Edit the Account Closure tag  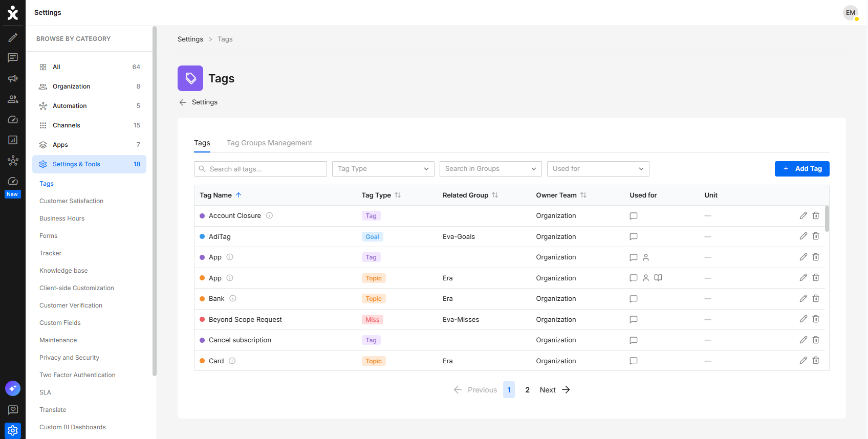(x=804, y=215)
